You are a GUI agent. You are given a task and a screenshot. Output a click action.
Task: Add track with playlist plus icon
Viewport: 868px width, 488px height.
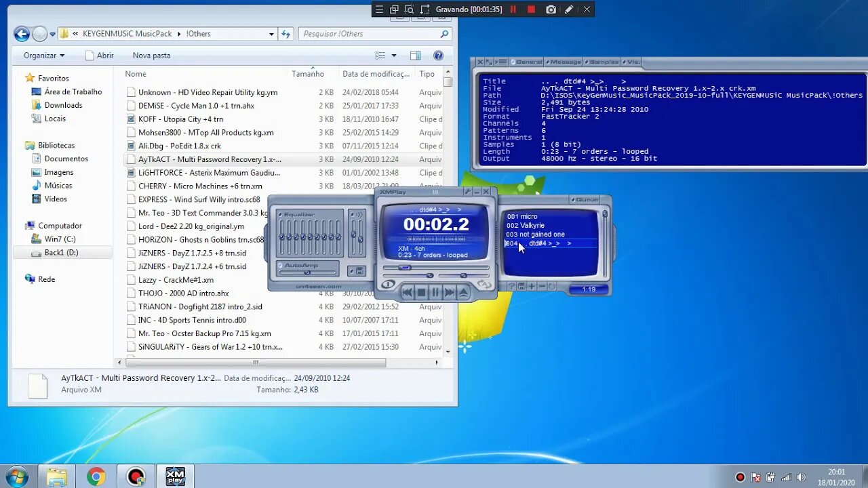532,286
